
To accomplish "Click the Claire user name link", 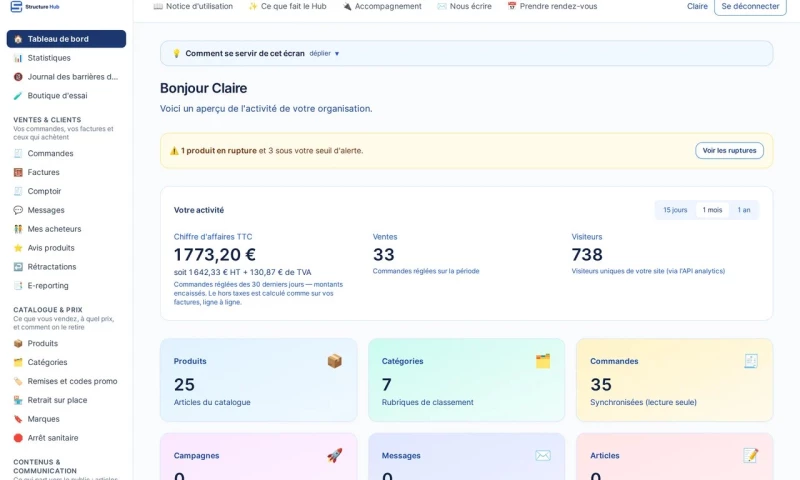I will [697, 6].
